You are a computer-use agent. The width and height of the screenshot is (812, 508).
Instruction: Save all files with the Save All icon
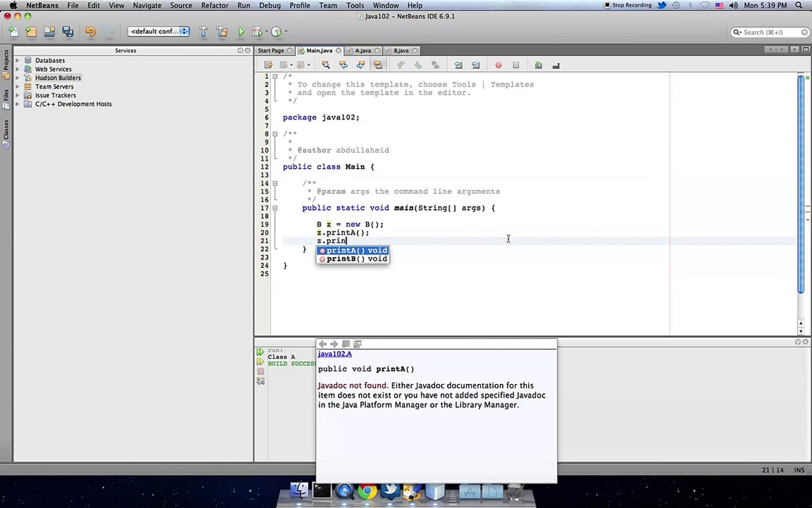point(67,32)
